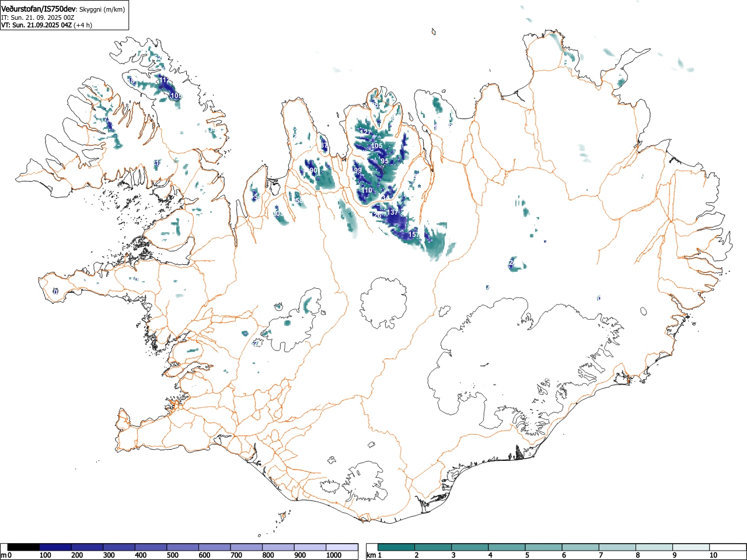The width and height of the screenshot is (747, 560).
Task: Select the "8" tick label on the km scale
Action: click(x=637, y=555)
